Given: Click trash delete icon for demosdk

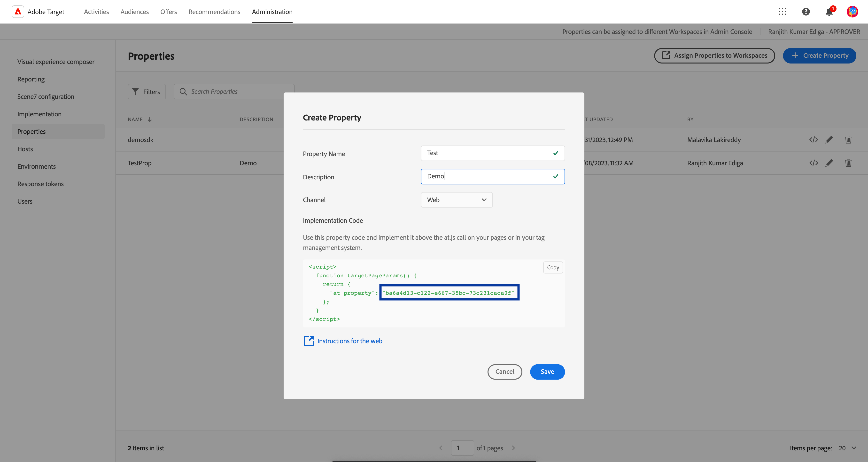Looking at the screenshot, I should pyautogui.click(x=848, y=140).
